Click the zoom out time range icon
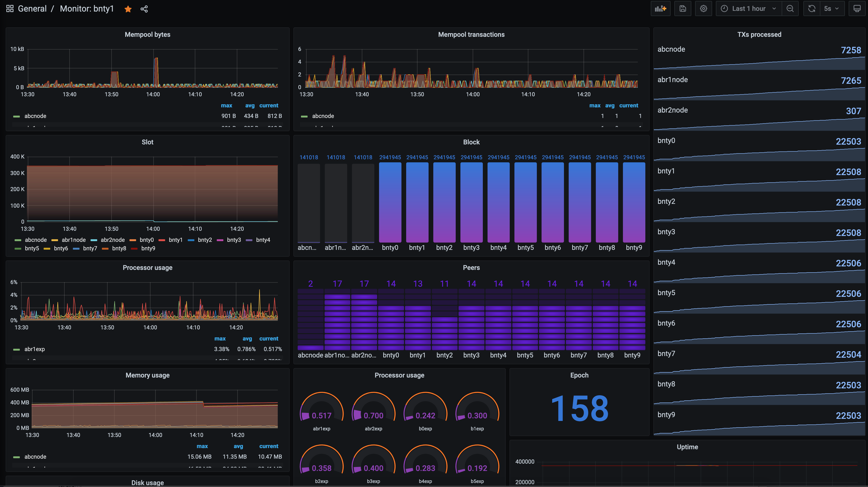The width and height of the screenshot is (868, 487). click(x=790, y=9)
